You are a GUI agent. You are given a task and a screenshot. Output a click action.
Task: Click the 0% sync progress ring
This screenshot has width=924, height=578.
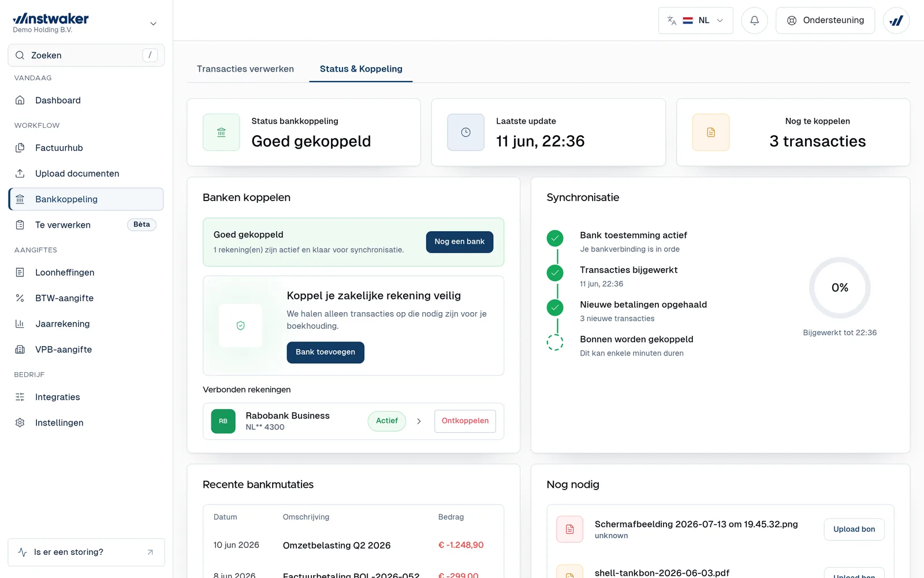point(840,288)
